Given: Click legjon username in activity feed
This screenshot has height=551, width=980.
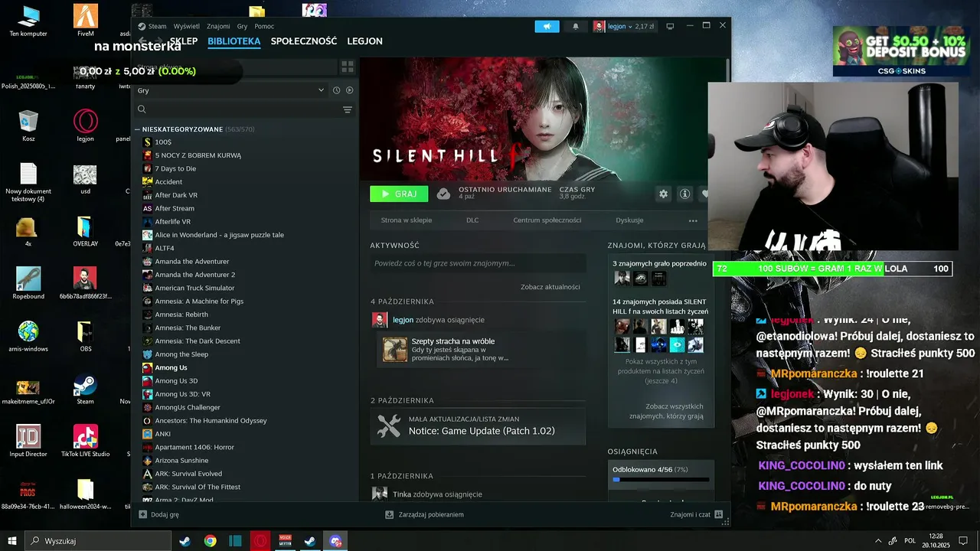Looking at the screenshot, I should click(x=403, y=320).
